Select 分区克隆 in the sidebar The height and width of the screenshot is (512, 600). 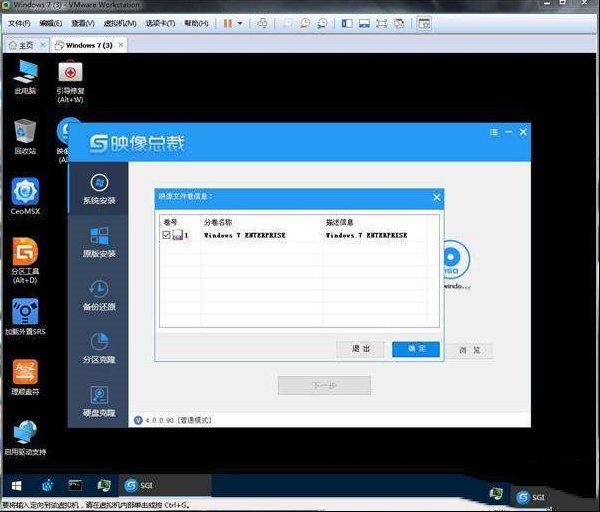click(x=99, y=348)
